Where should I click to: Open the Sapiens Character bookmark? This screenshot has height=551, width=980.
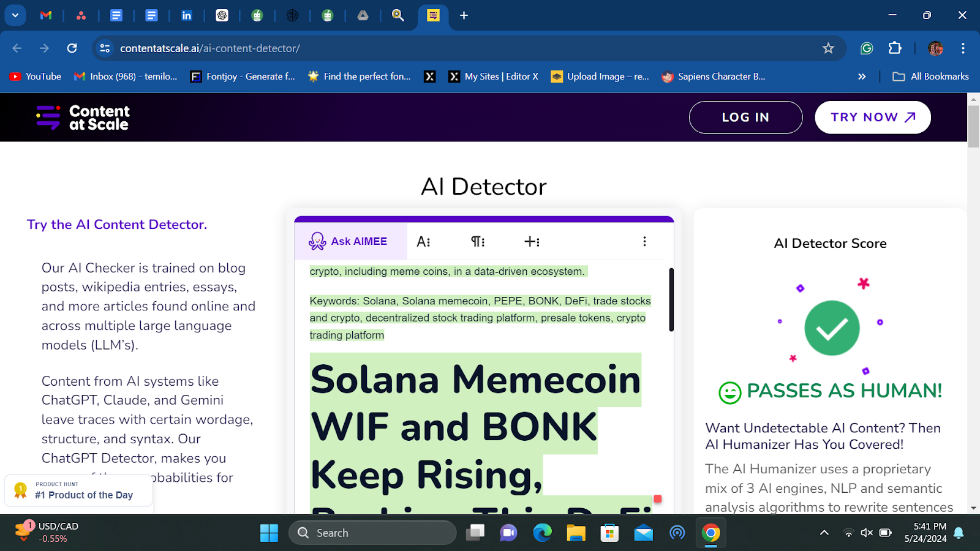click(714, 77)
